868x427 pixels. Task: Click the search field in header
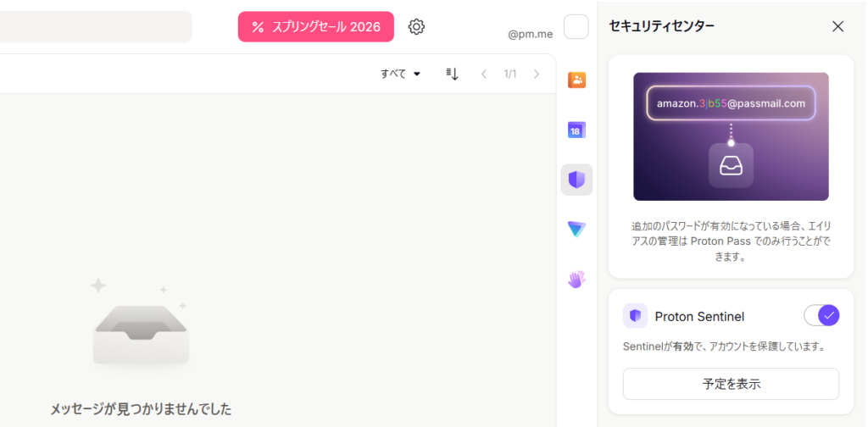click(96, 26)
